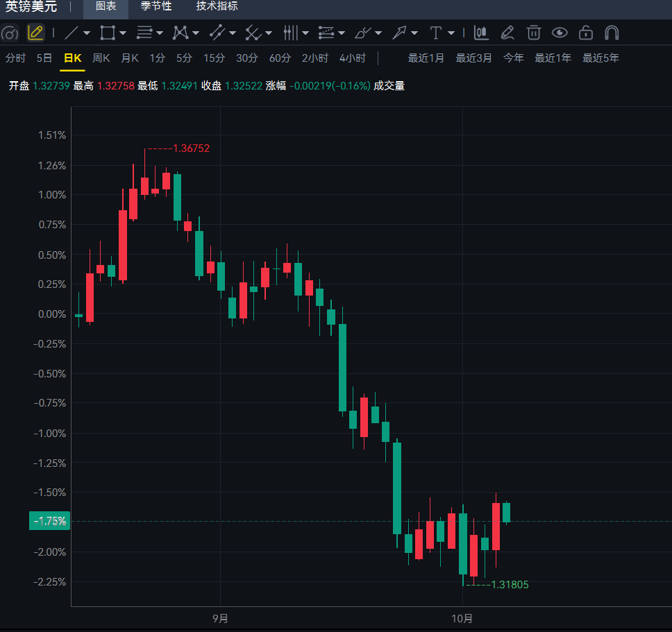672x632 pixels.
Task: Set chart range to 最近3月
Action: pos(473,58)
